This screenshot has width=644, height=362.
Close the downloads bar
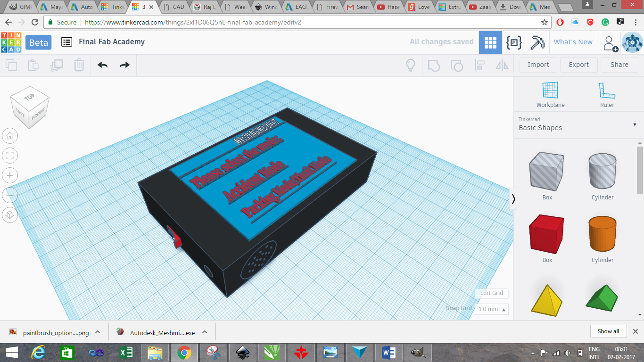635,331
